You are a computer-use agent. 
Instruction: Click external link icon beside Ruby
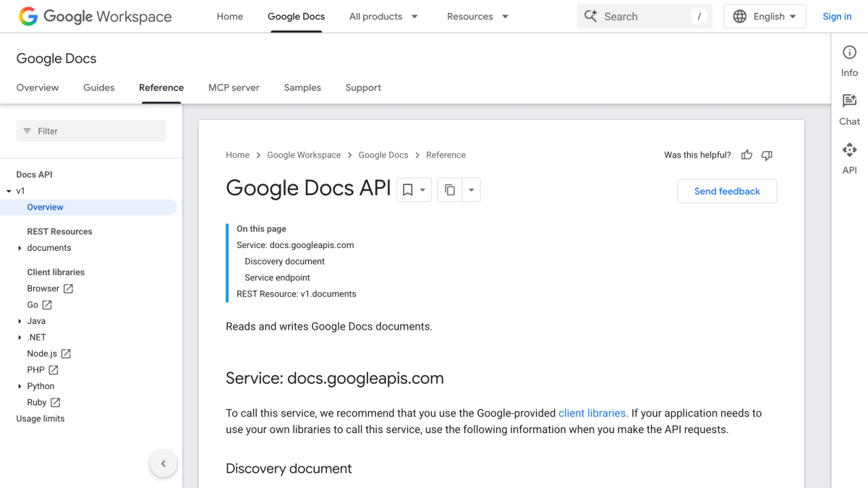[x=56, y=403]
